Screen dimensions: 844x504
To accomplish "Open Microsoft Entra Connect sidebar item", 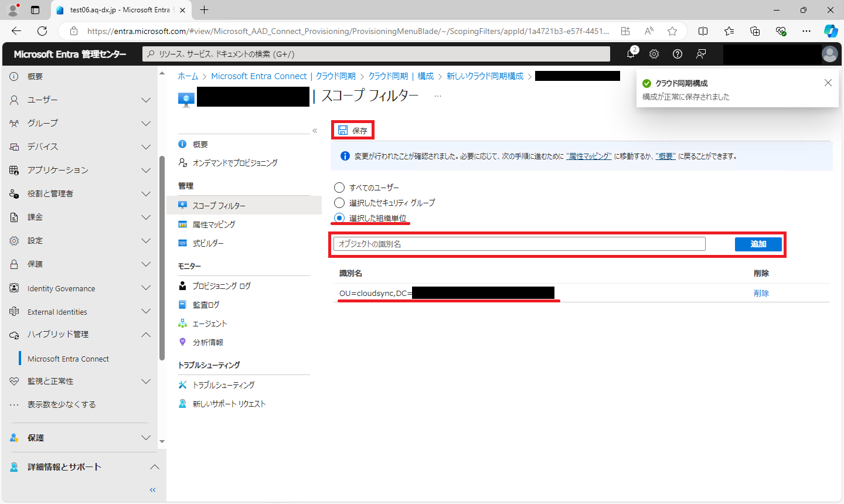I will pos(68,359).
